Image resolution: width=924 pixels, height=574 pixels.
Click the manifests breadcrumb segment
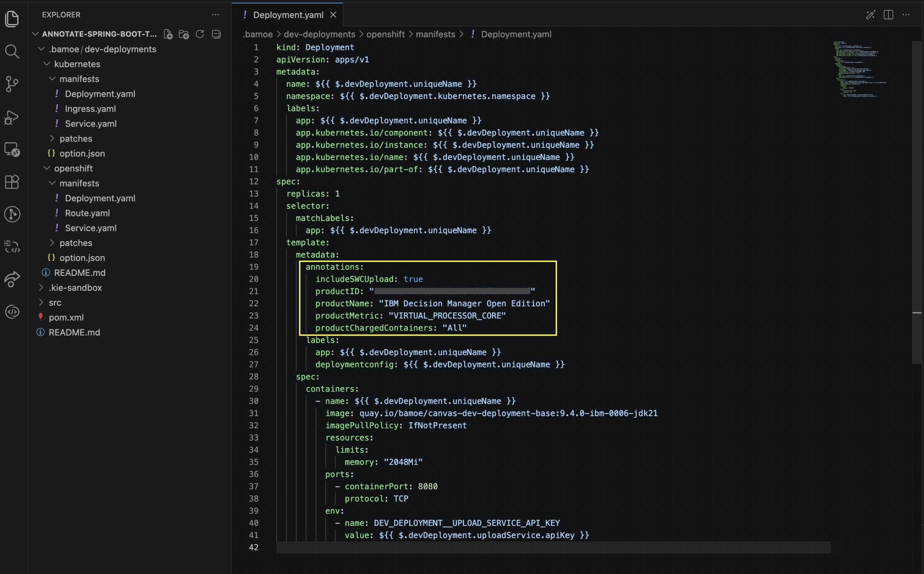pos(435,34)
